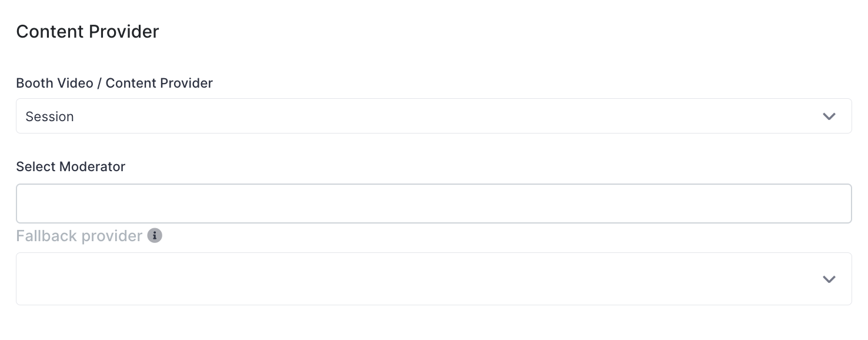Image resolution: width=868 pixels, height=340 pixels.
Task: Open the Booth Video / Content Provider dropdown
Action: pos(434,116)
